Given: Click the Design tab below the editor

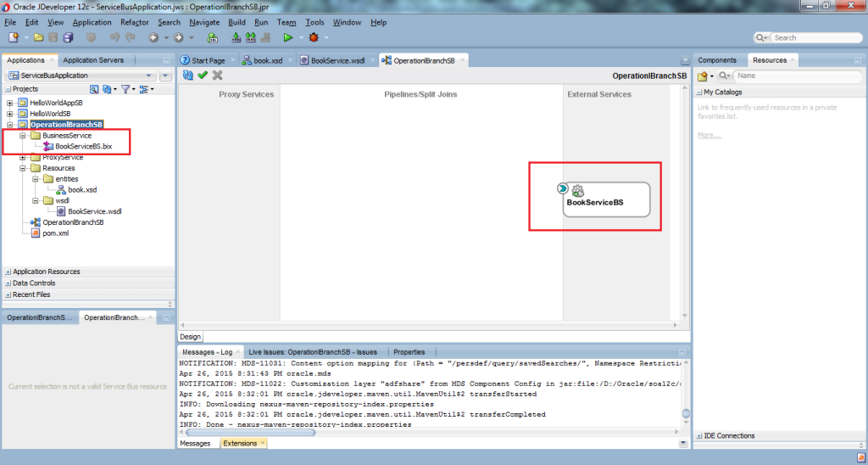Looking at the screenshot, I should 191,336.
